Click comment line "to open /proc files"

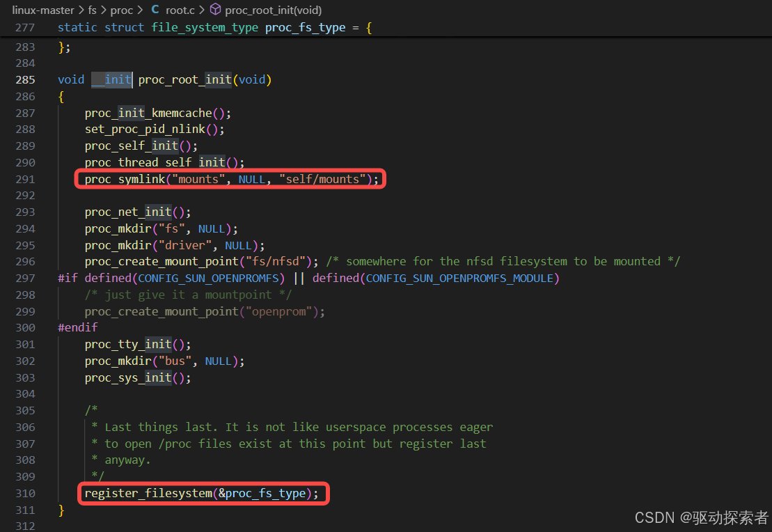point(289,444)
